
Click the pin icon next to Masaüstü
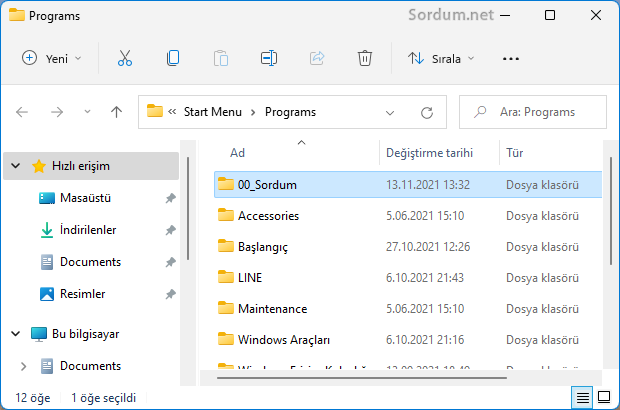[x=170, y=198]
